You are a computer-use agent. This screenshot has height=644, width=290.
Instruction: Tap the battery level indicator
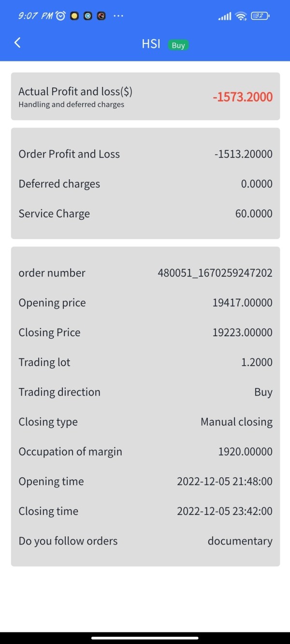[260, 16]
